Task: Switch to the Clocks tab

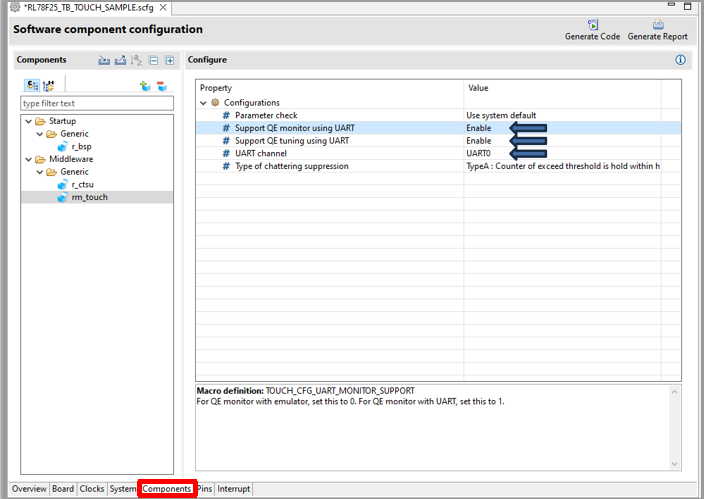Action: coord(92,489)
